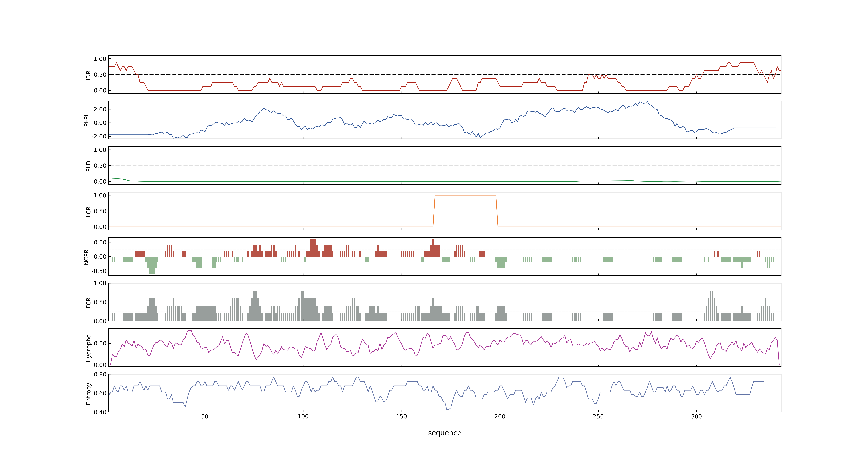Click the Pi-Pi axis label
Viewport: 868px width, 463px height.
(86, 120)
